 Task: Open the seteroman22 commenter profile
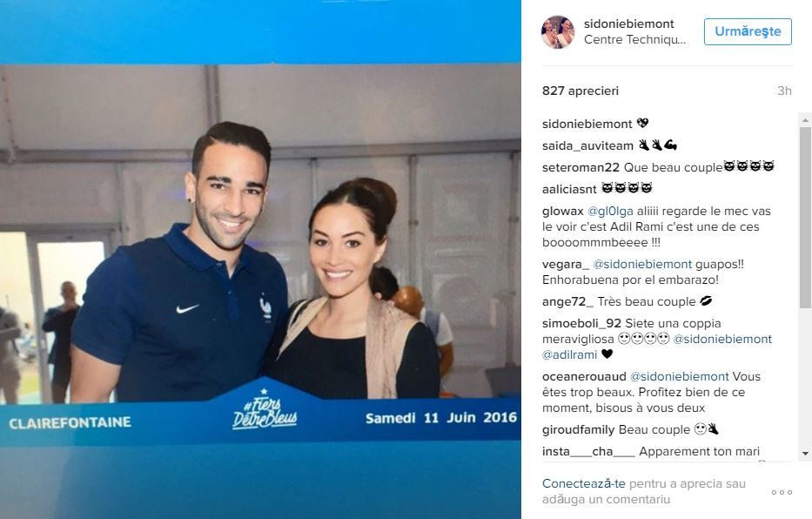pos(580,168)
